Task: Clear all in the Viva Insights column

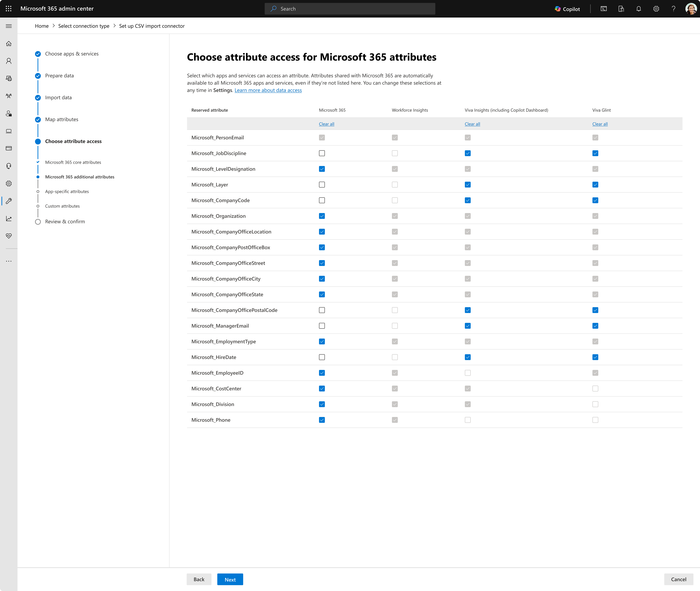Action: pos(472,124)
